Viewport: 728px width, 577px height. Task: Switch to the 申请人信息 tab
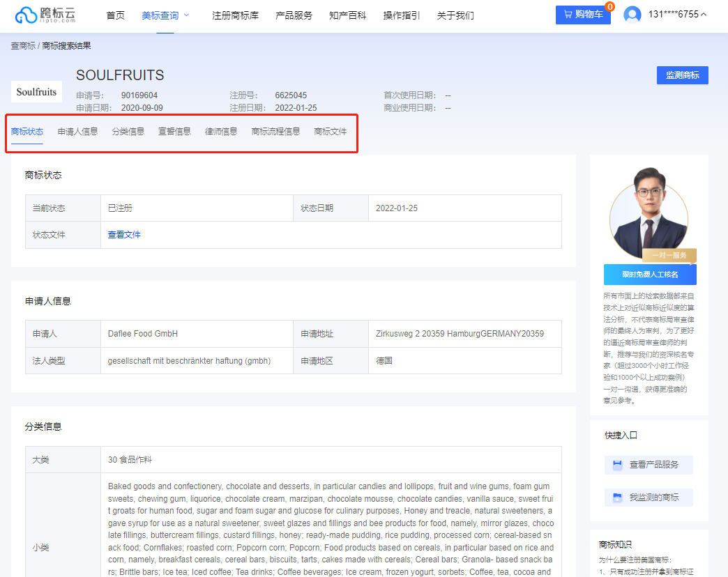77,130
